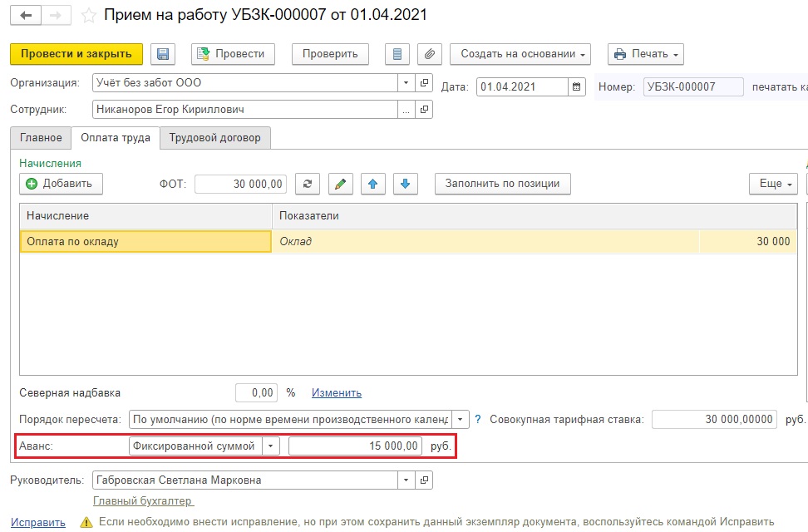The height and width of the screenshot is (532, 808).
Task: Show help for Порядок пересчета question mark
Action: pyautogui.click(x=478, y=419)
